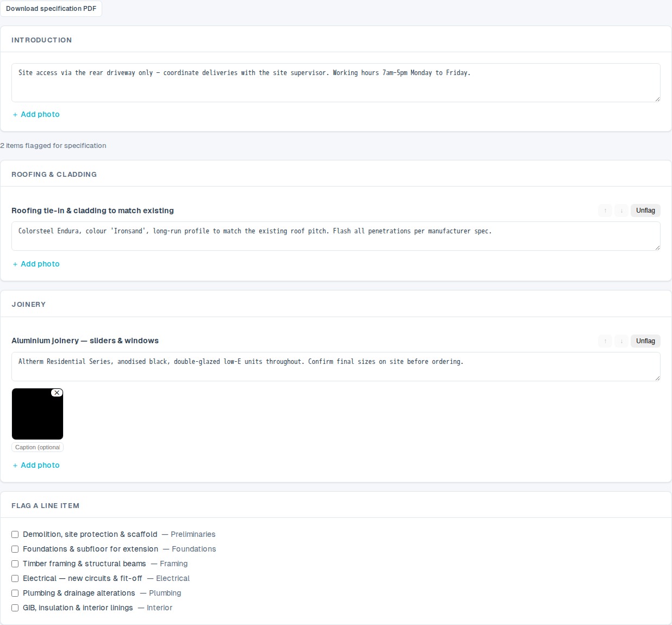Click the Introduction section heading
The width and height of the screenshot is (672, 625).
(41, 40)
